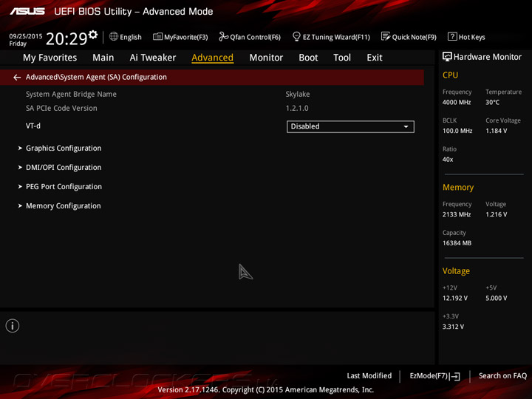Image resolution: width=532 pixels, height=399 pixels.
Task: Click the 3.312 V reading
Action: (453, 327)
